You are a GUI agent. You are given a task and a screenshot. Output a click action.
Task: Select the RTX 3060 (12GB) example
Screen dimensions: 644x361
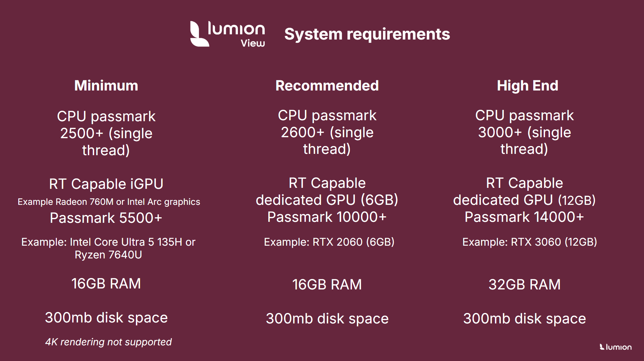(530, 242)
